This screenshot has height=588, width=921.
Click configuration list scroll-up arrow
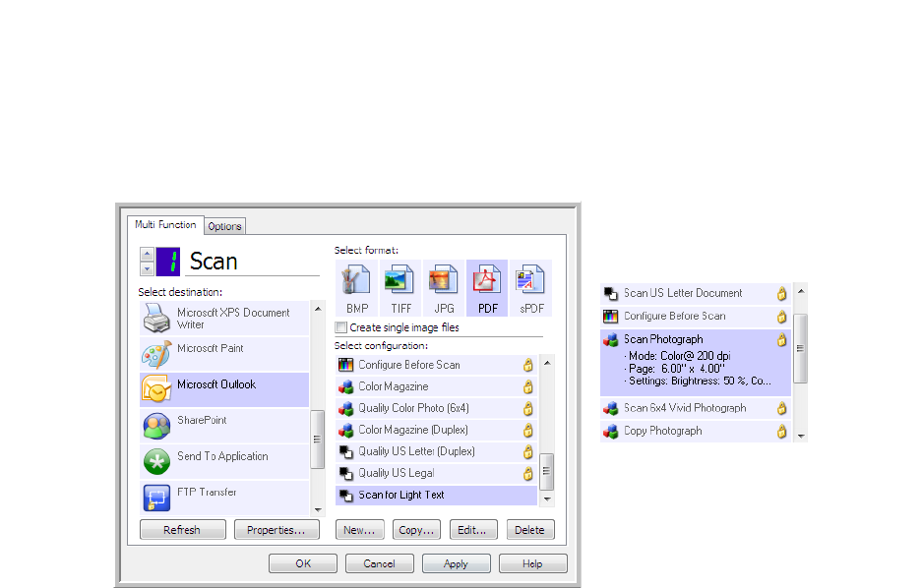point(547,363)
